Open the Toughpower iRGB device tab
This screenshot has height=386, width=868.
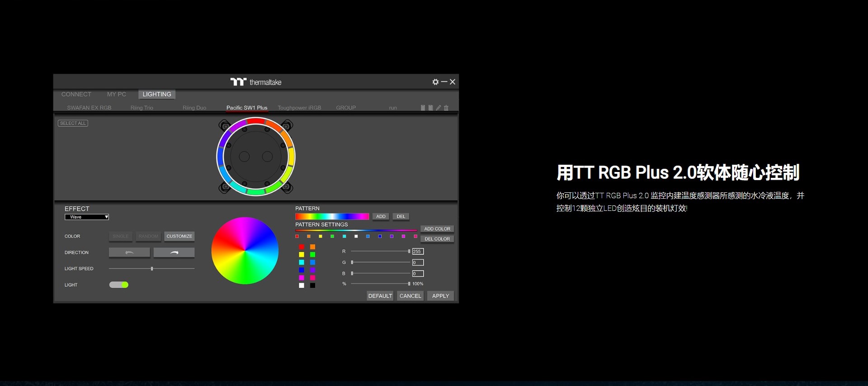pyautogui.click(x=299, y=108)
